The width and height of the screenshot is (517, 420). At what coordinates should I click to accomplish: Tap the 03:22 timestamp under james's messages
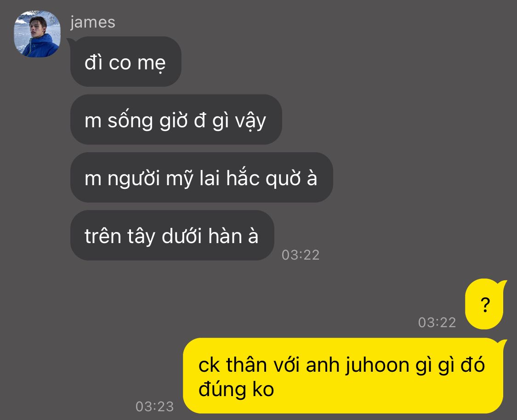click(301, 255)
